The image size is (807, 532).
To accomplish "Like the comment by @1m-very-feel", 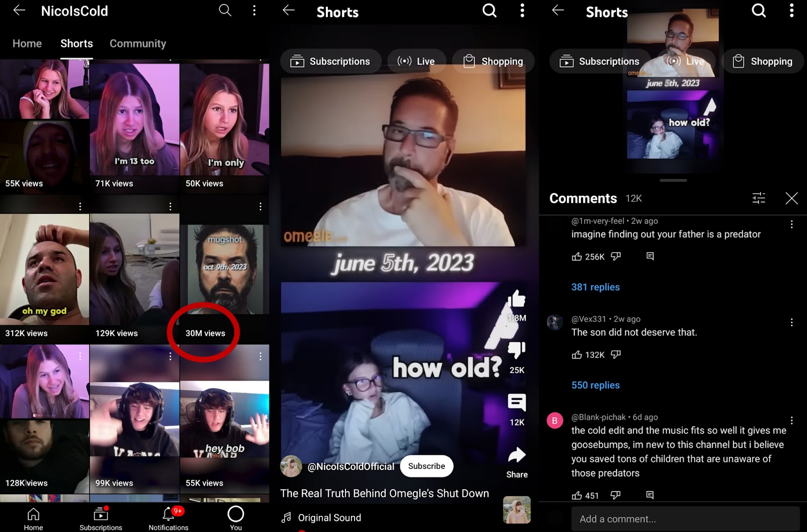I will coord(577,257).
